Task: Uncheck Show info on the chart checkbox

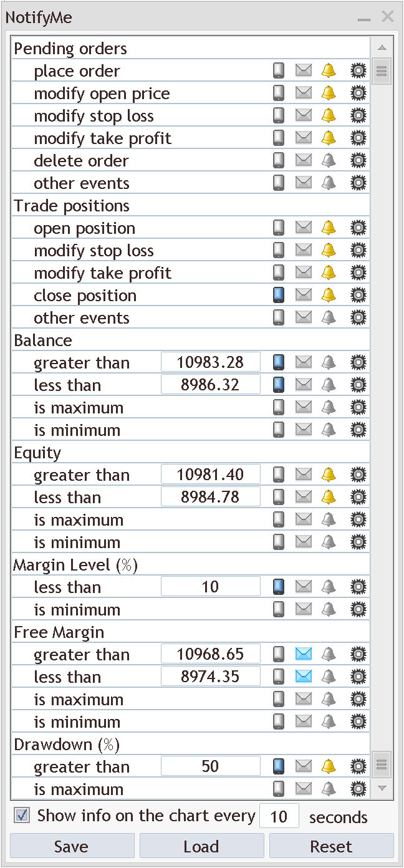Action: click(22, 816)
